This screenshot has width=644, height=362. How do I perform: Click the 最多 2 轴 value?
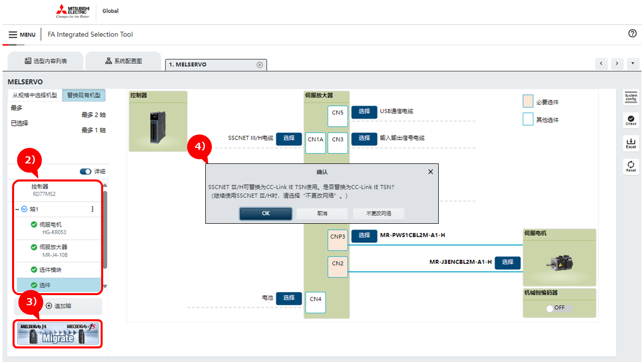(x=94, y=115)
